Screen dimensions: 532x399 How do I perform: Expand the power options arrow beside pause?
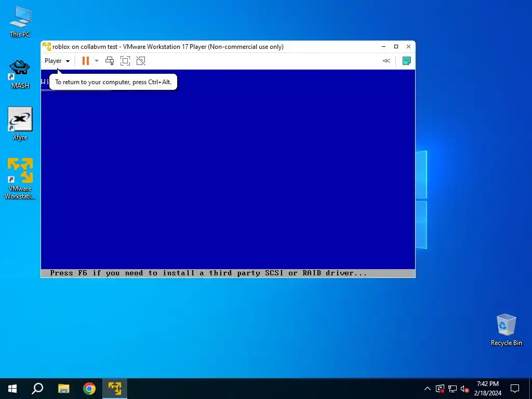tap(96, 61)
